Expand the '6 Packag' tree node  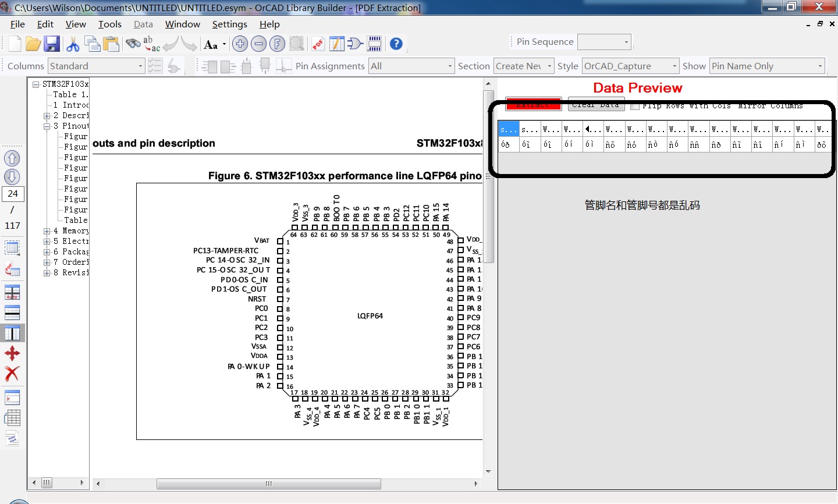pos(47,251)
